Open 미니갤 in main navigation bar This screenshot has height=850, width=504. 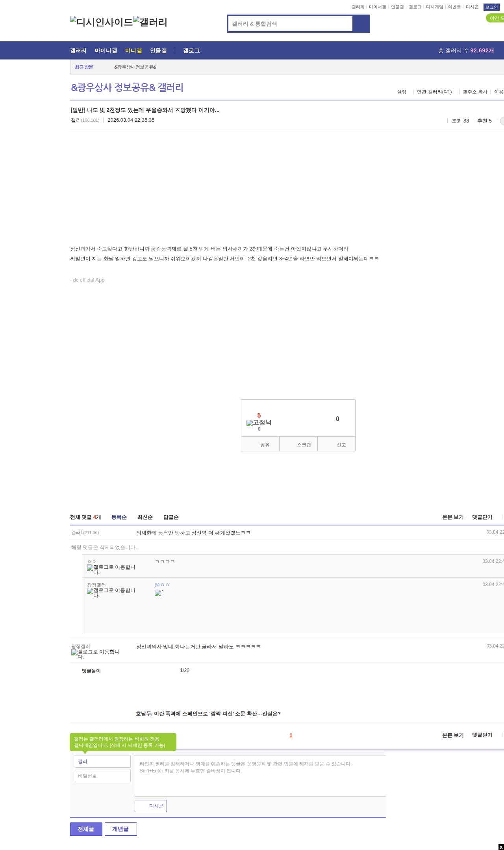(133, 50)
